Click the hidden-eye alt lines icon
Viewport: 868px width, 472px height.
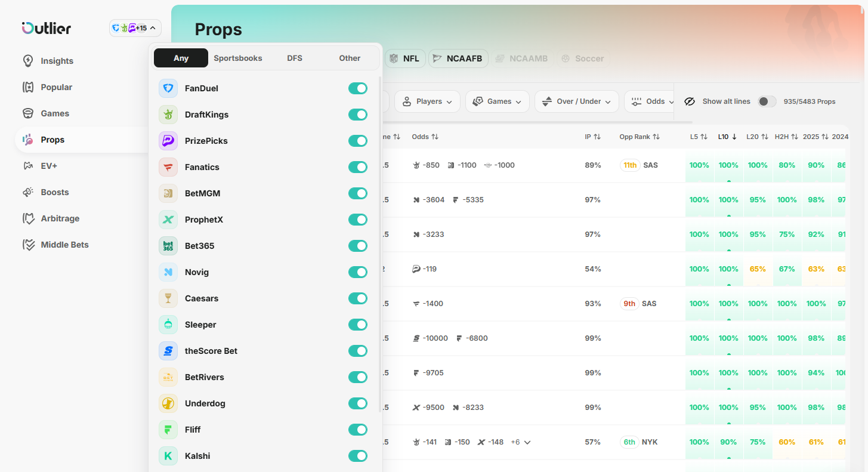point(690,101)
